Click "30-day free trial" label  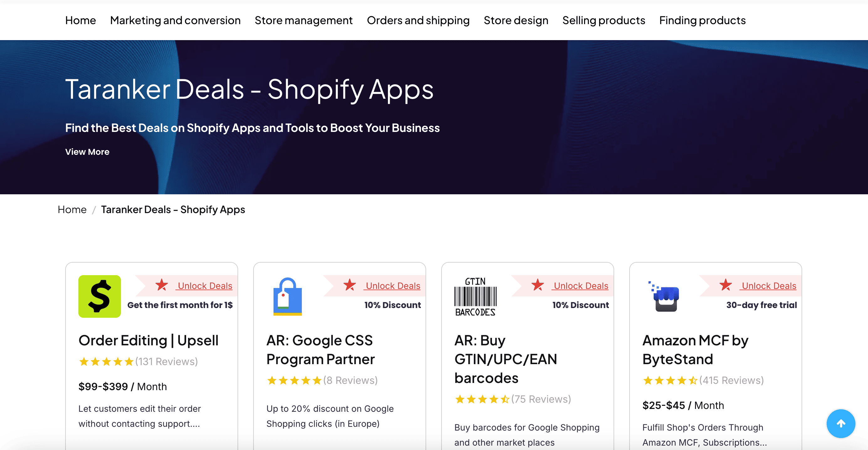(761, 305)
